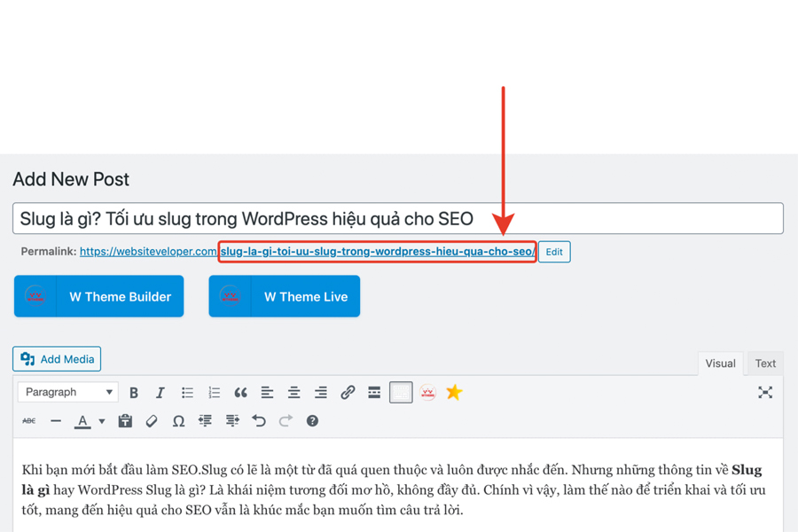Viewport: 798px width, 532px height.
Task: Open the text color dropdown arrow
Action: [102, 421]
